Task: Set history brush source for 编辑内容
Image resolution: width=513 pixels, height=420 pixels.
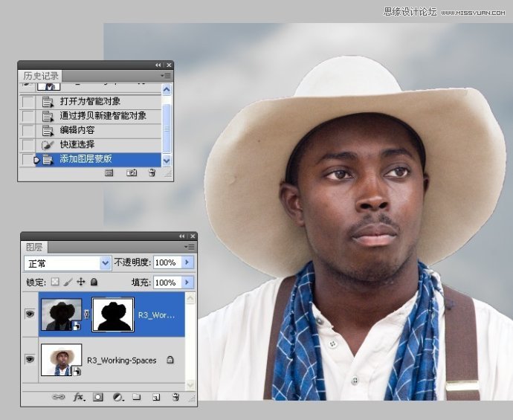Action: (x=28, y=130)
